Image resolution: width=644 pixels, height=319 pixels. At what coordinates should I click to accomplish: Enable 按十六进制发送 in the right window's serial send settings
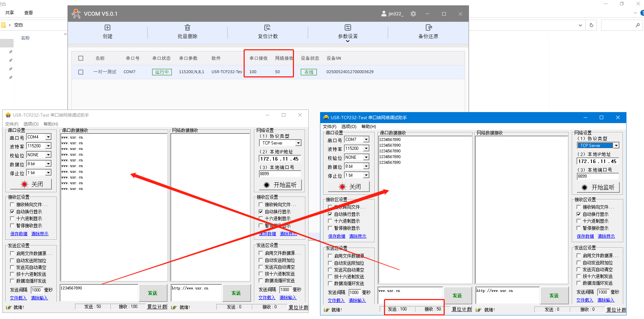[330, 277]
